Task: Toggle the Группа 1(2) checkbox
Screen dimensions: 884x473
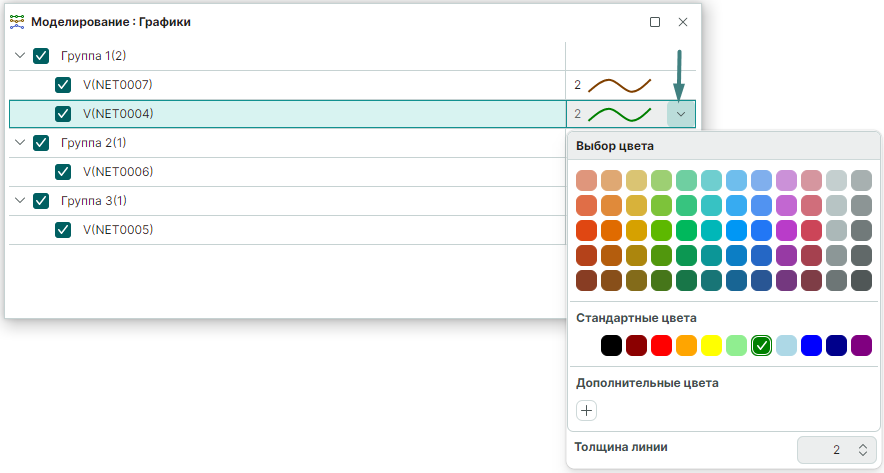Action: pyautogui.click(x=41, y=56)
